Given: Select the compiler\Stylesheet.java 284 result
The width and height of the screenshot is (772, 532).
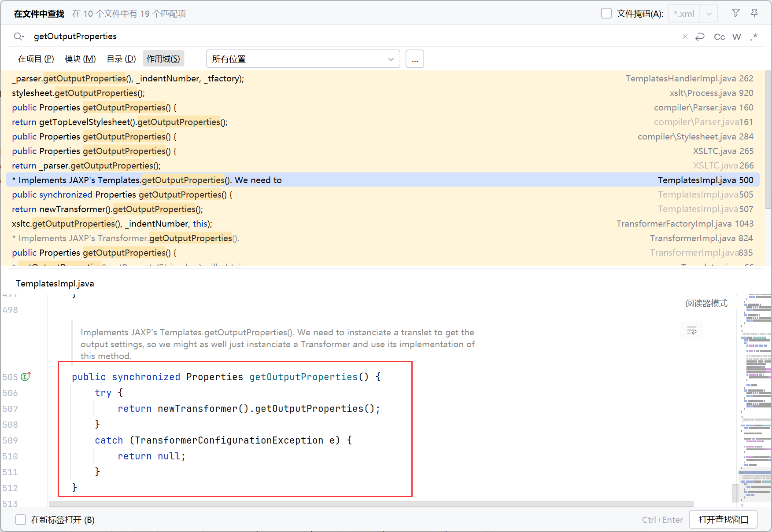Looking at the screenshot, I should tap(382, 137).
